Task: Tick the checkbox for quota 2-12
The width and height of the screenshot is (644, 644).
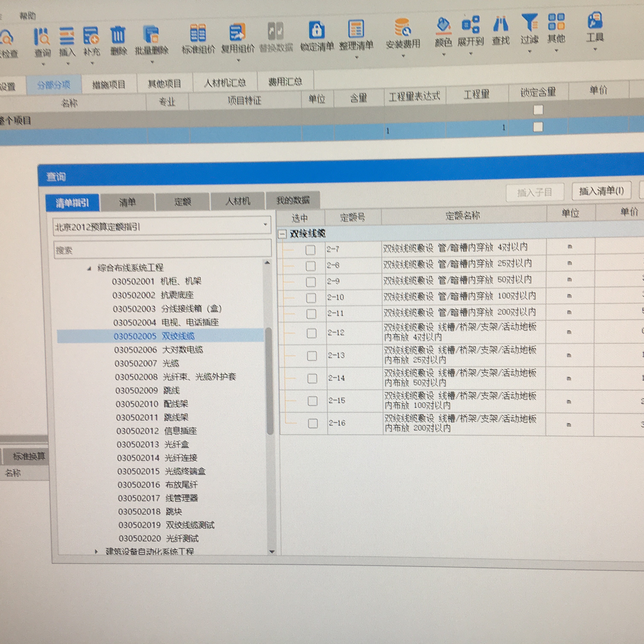Action: (x=312, y=333)
